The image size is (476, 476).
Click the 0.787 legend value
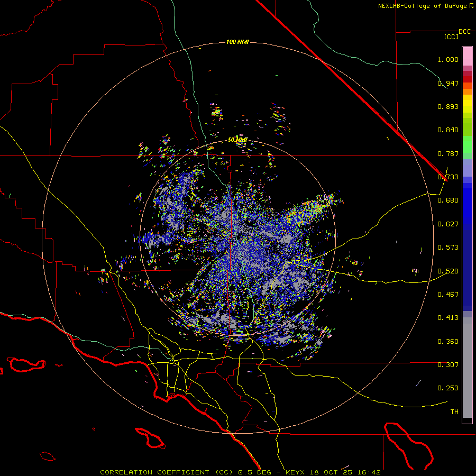[x=448, y=153]
